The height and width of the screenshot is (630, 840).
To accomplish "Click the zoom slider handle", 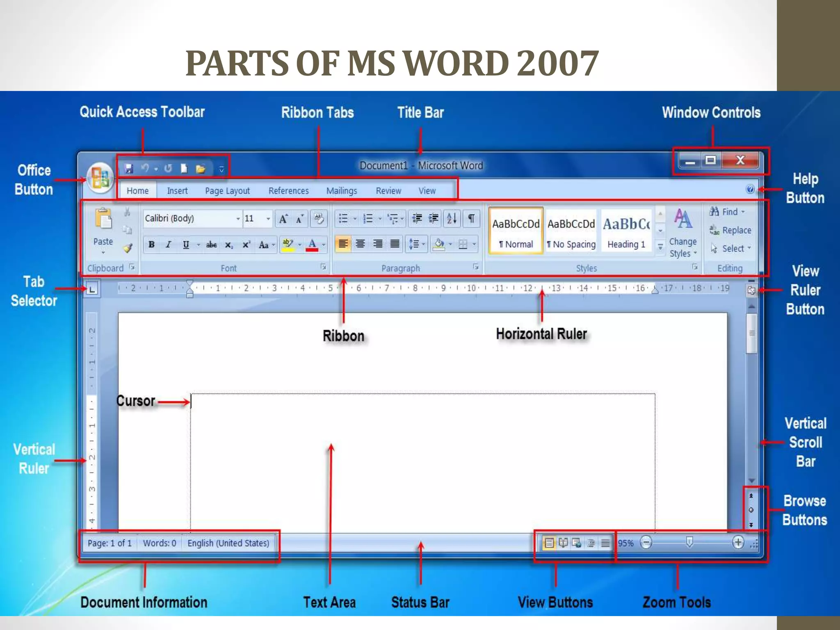I will (x=690, y=543).
